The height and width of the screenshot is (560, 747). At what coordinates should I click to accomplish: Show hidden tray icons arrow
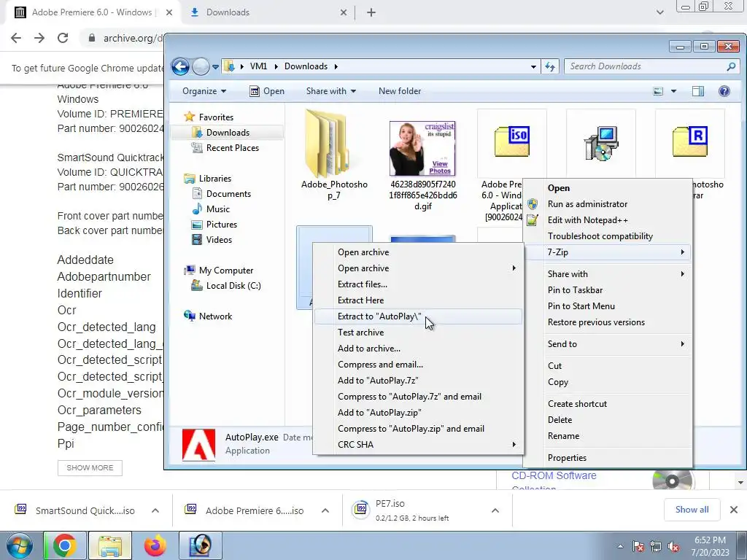[x=620, y=547]
